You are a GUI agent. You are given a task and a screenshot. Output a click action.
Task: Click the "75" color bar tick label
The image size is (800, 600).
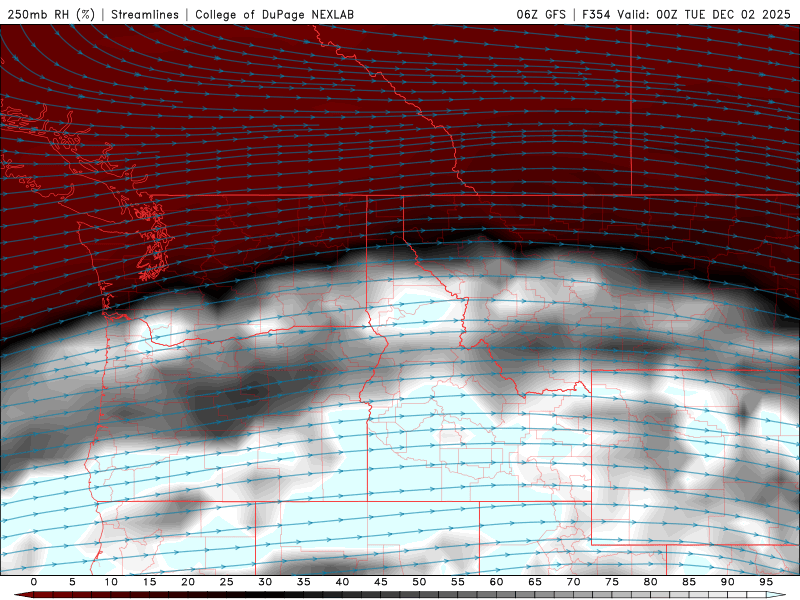click(612, 582)
